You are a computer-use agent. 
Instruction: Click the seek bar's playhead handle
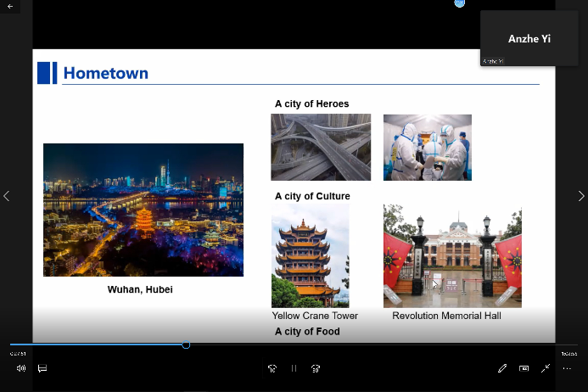tap(186, 344)
